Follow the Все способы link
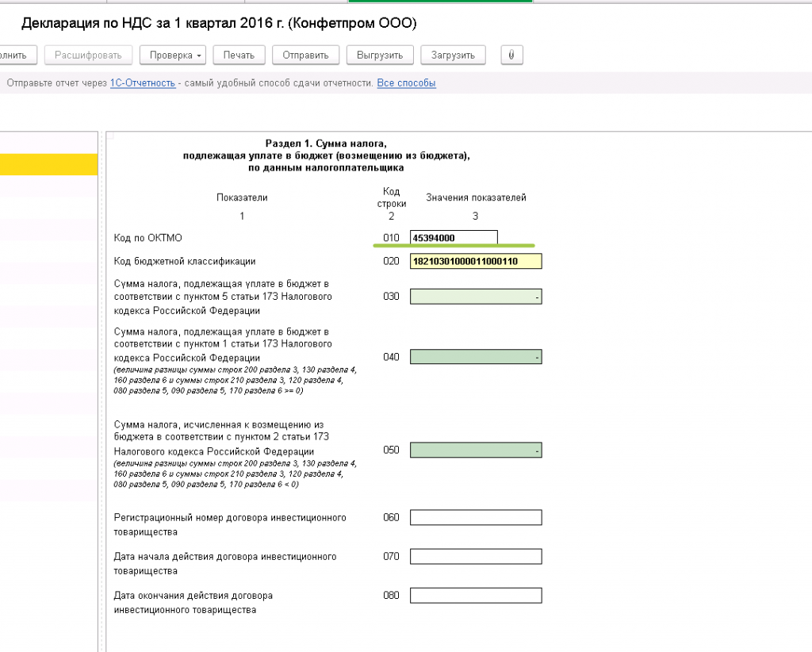Image resolution: width=812 pixels, height=652 pixels. (x=406, y=83)
